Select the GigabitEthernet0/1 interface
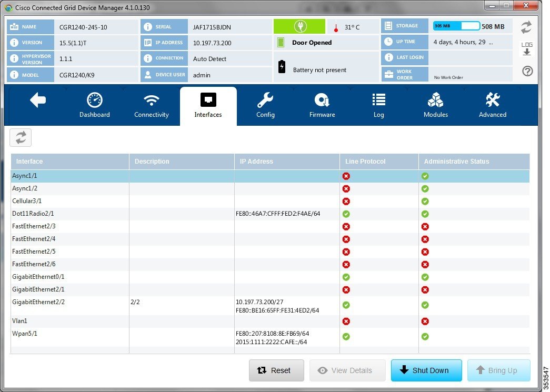The height and width of the screenshot is (392, 550). point(270,277)
